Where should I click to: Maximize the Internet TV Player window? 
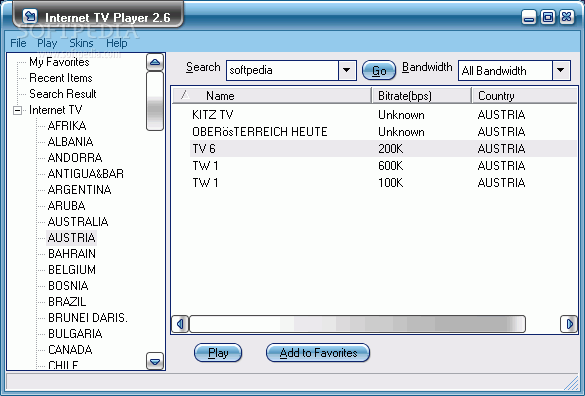pos(547,17)
